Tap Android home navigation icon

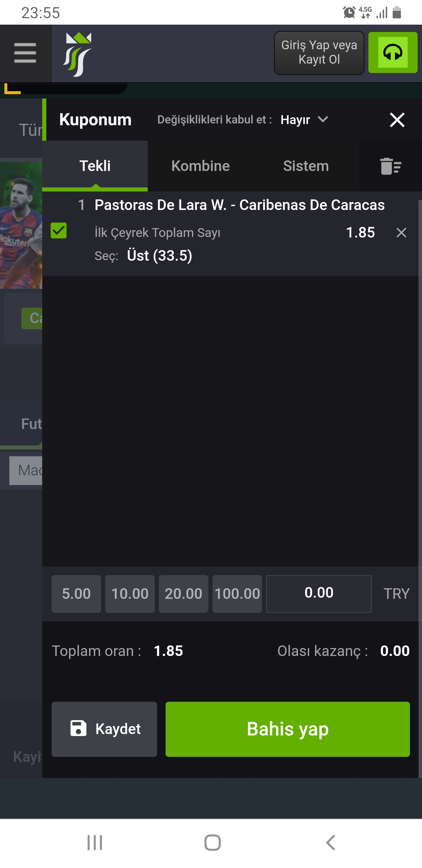pyautogui.click(x=212, y=842)
